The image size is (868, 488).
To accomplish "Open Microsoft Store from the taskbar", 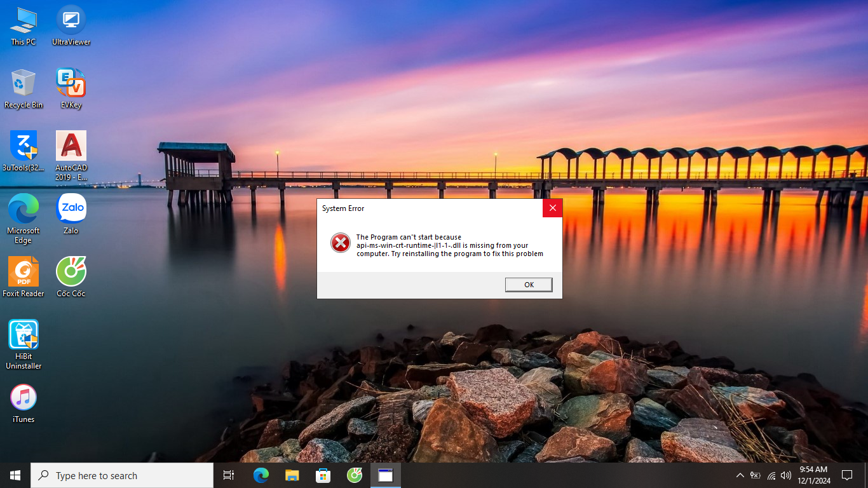I will pyautogui.click(x=323, y=475).
